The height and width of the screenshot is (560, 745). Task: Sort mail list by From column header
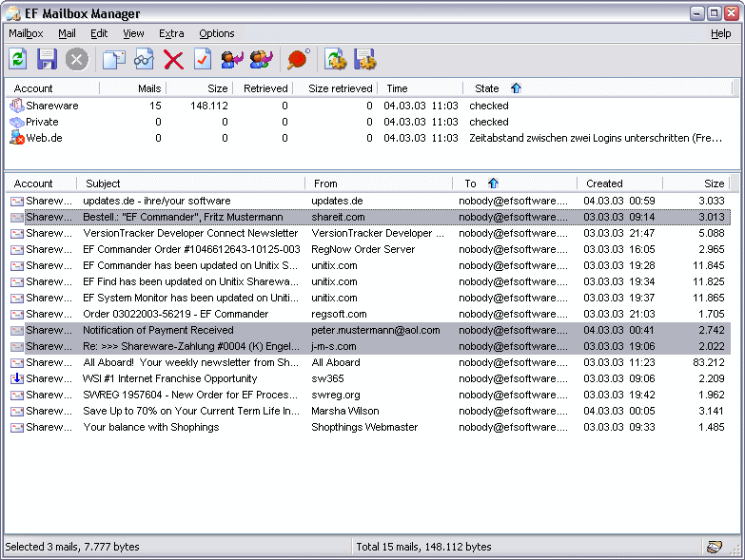click(x=379, y=183)
